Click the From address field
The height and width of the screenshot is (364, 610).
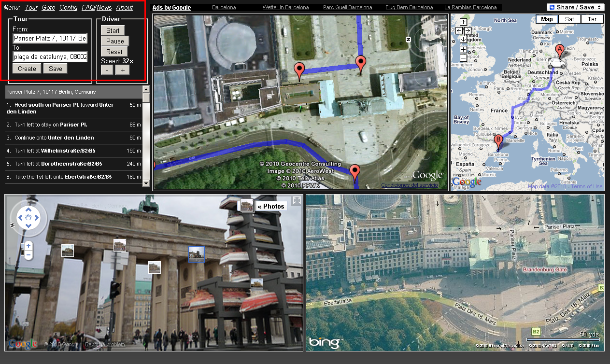(50, 38)
